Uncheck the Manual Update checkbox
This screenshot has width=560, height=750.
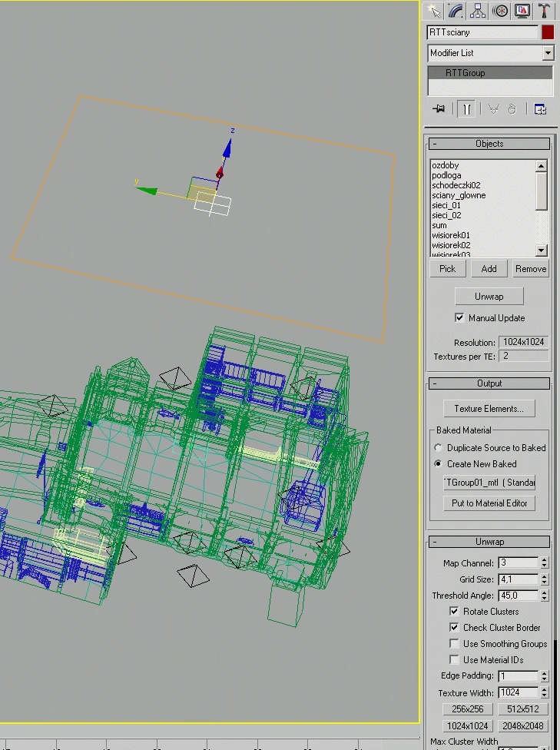coord(459,317)
